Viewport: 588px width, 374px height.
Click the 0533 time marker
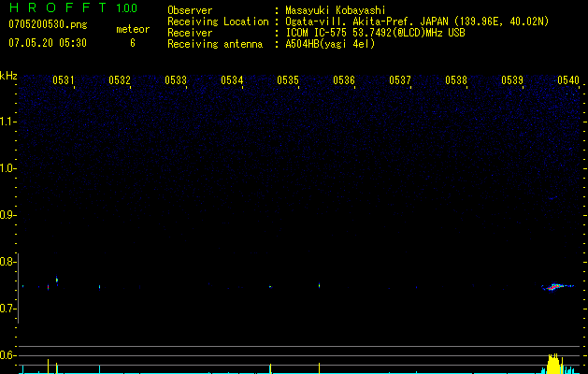tap(176, 79)
